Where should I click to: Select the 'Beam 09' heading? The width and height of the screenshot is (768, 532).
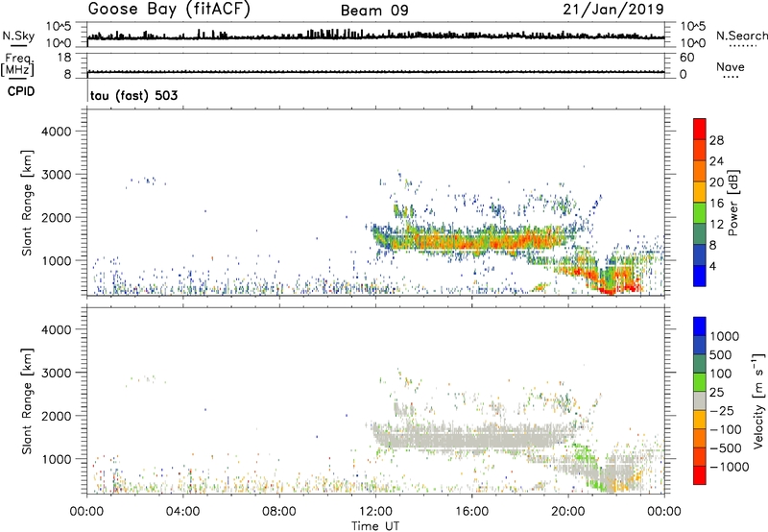[374, 11]
